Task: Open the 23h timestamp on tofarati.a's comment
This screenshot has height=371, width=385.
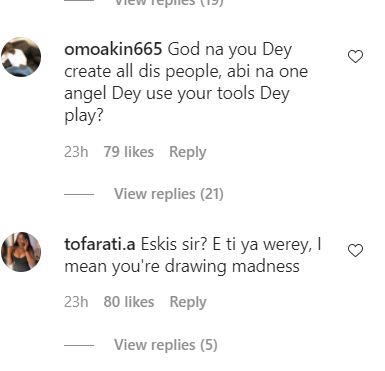Action: coord(76,302)
